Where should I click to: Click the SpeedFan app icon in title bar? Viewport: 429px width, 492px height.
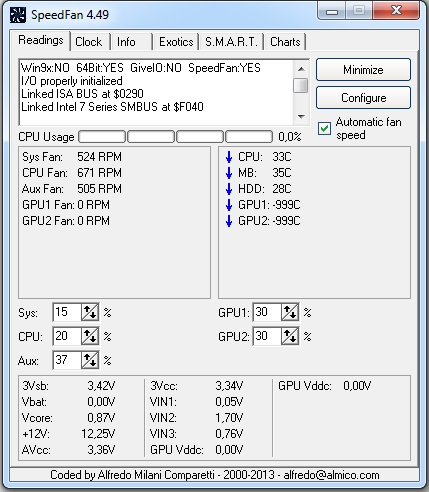tap(18, 15)
